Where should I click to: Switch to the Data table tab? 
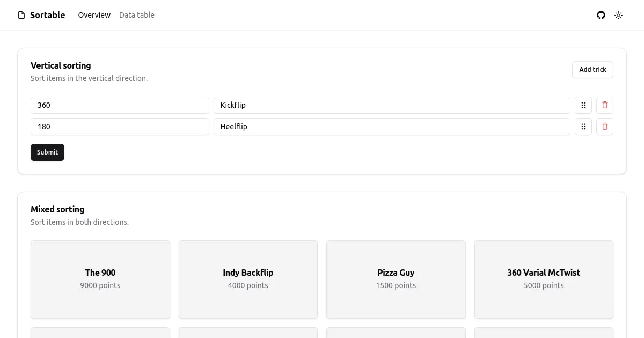pos(136,15)
